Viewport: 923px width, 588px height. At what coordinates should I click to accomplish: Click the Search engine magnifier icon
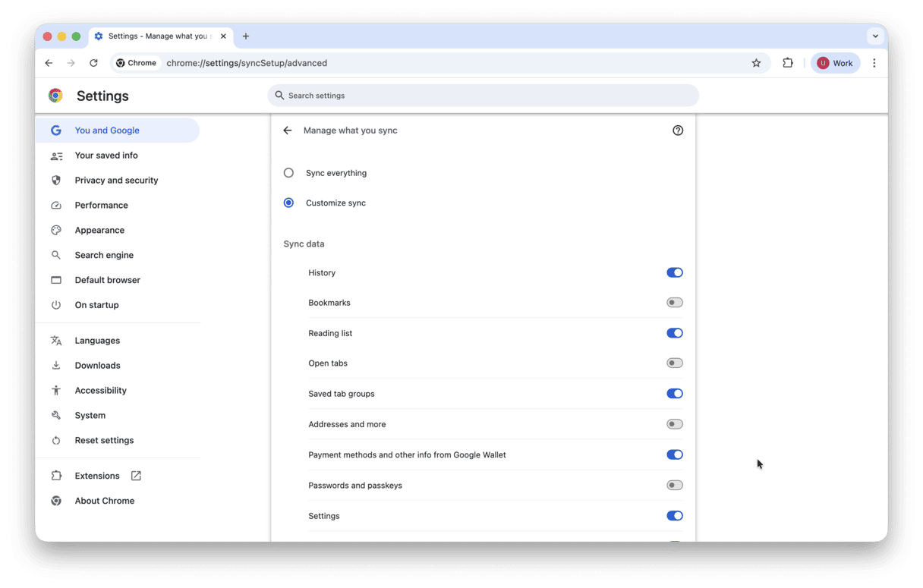[x=56, y=254]
